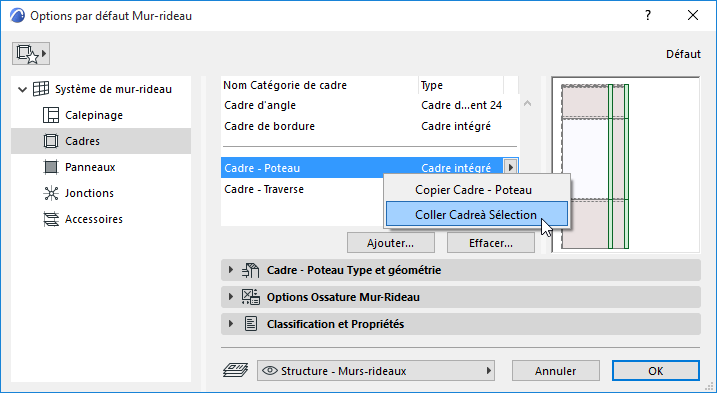Screen dimensions: 717x393
Task: Click the Ajouter... button
Action: 391,243
